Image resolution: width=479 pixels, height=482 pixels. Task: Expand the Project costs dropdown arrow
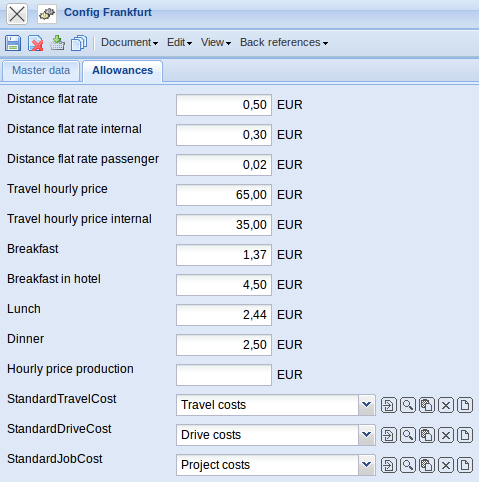pyautogui.click(x=367, y=465)
